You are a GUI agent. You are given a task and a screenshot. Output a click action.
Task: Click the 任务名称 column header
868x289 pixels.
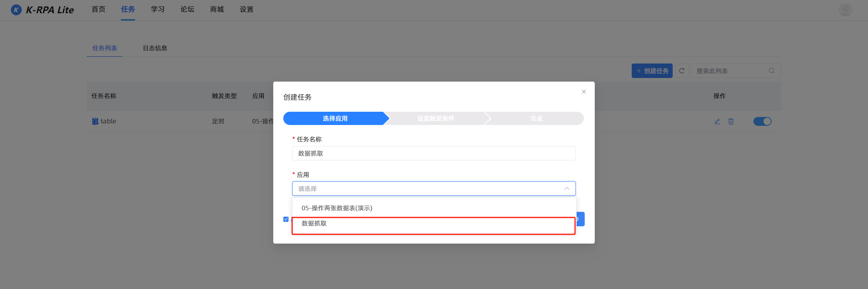104,96
